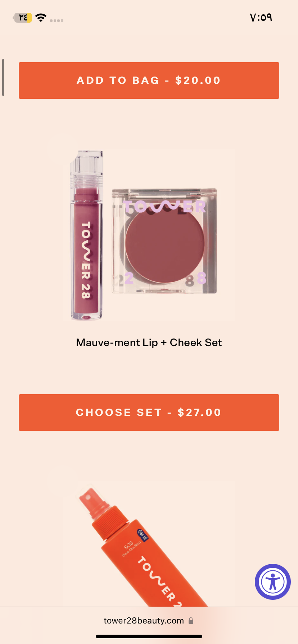298x644 pixels.
Task: Click the lilac TOWER logo on compact
Action: [x=164, y=206]
